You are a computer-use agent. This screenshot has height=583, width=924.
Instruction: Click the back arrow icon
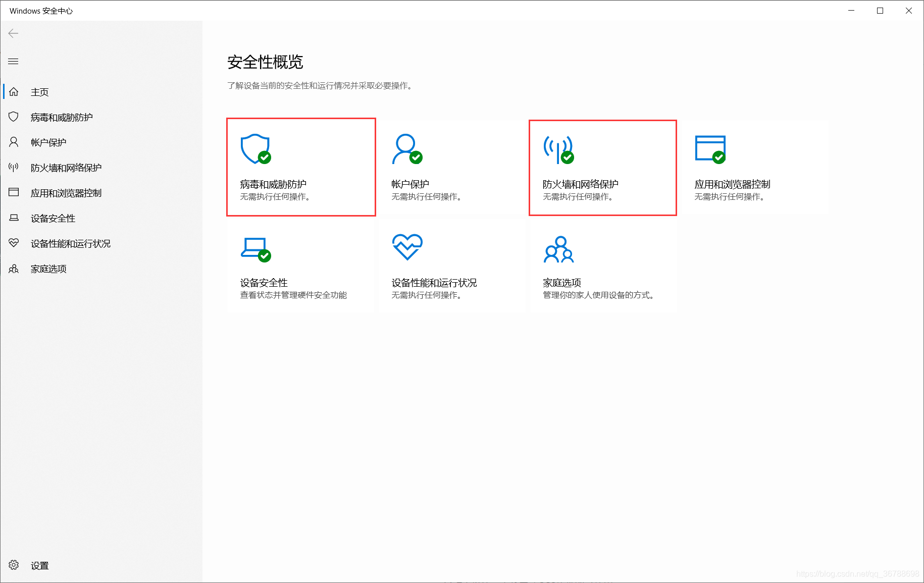coord(13,33)
